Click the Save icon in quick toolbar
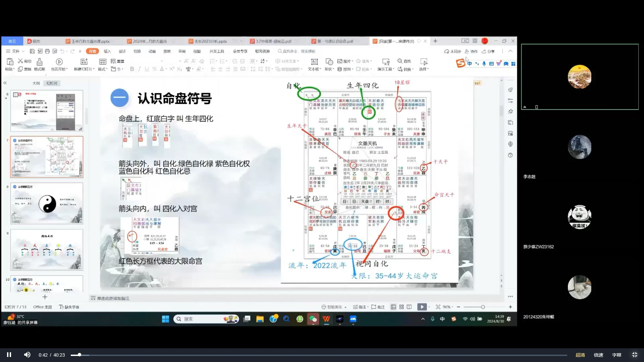The height and width of the screenshot is (362, 644). [x=32, y=51]
